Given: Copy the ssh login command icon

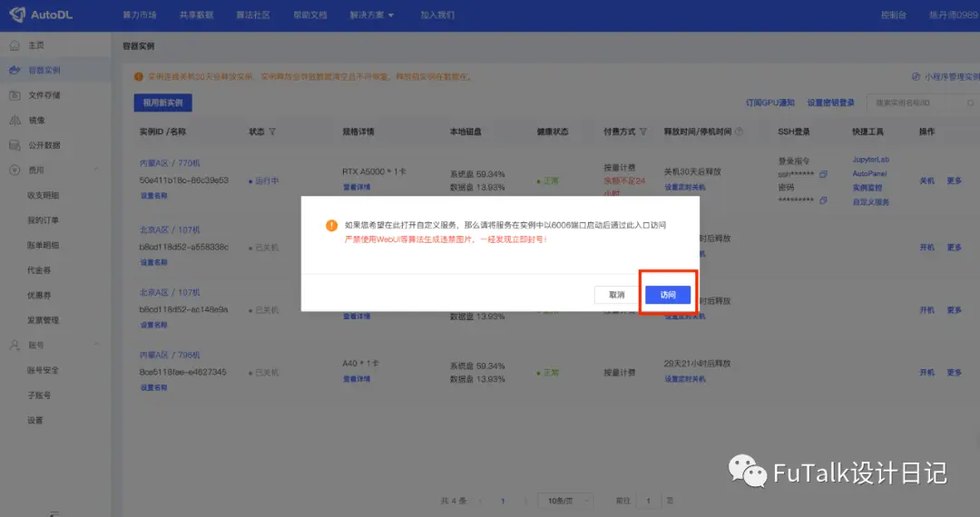Looking at the screenshot, I should point(823,174).
